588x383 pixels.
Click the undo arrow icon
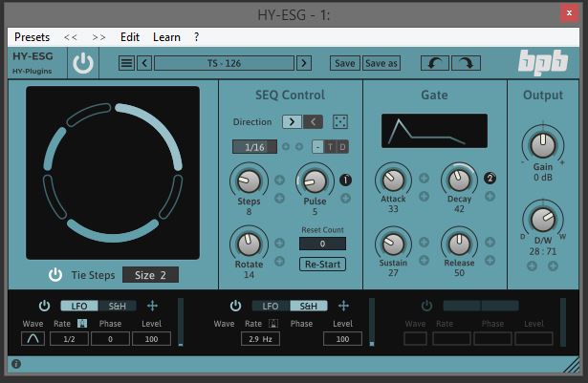tap(435, 63)
